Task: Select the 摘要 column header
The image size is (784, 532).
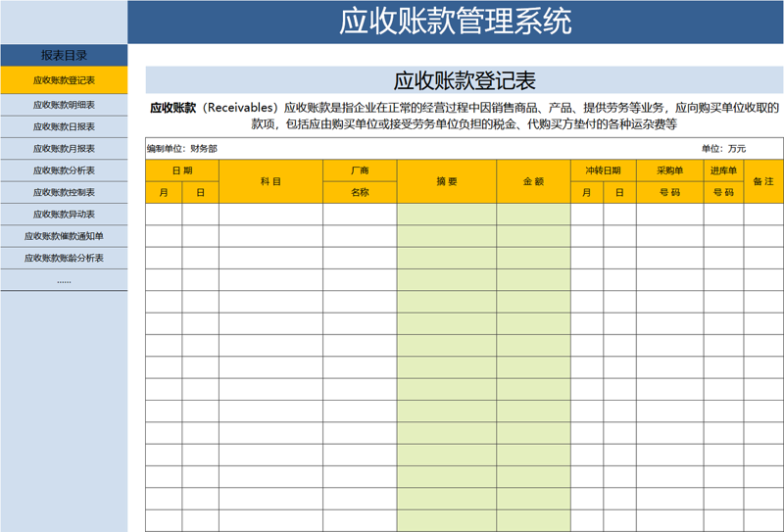Action: tap(447, 181)
